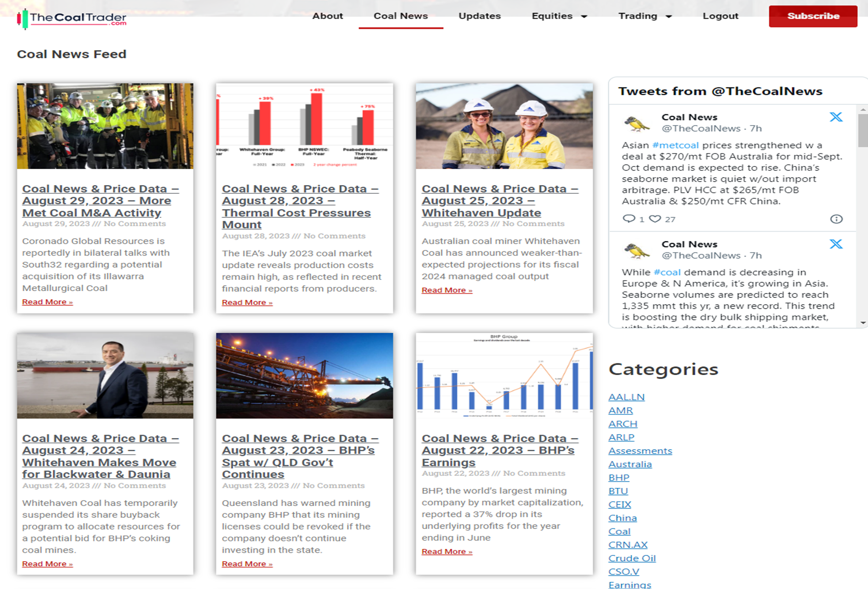Click thumbnail of man in suit by harbor

coord(105,376)
